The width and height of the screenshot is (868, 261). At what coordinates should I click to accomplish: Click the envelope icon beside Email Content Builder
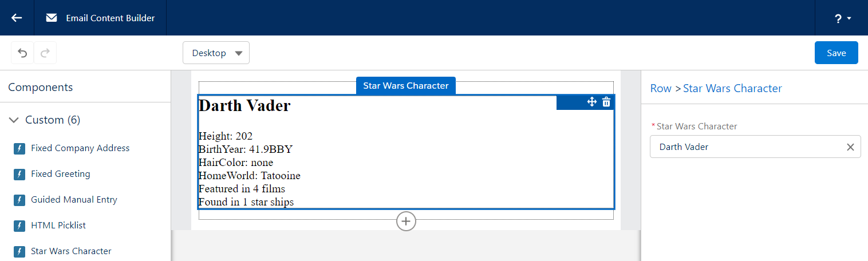[52, 18]
